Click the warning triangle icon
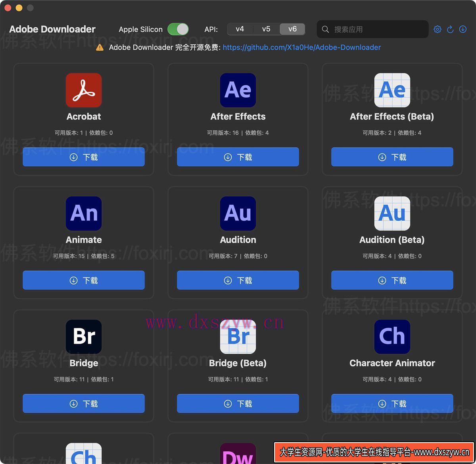The height and width of the screenshot is (464, 476). click(100, 48)
